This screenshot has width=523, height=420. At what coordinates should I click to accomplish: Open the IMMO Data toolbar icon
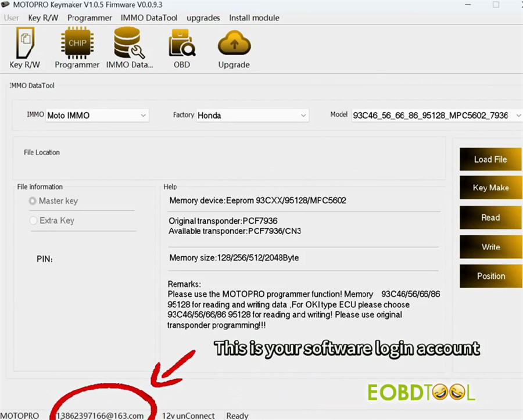pos(130,48)
